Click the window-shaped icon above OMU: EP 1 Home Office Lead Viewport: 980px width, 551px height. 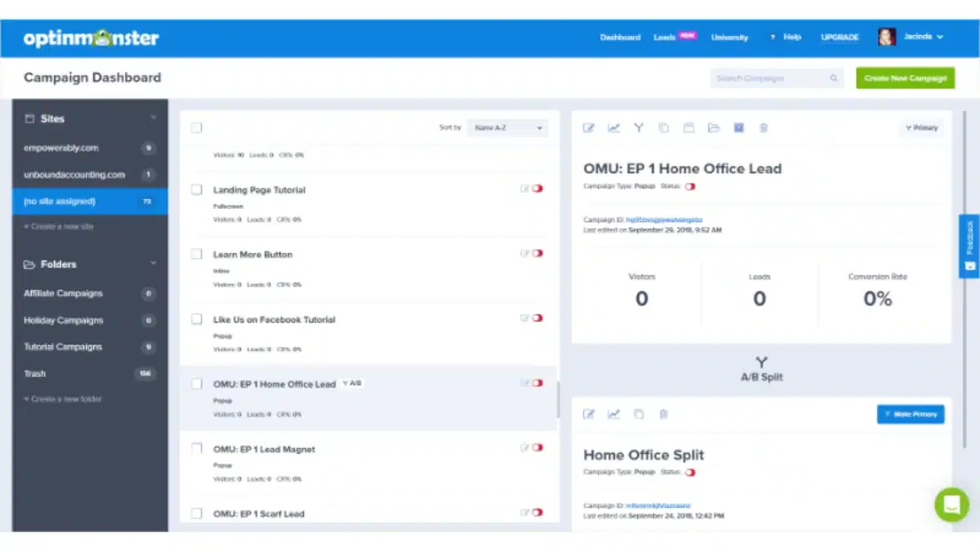click(x=688, y=128)
